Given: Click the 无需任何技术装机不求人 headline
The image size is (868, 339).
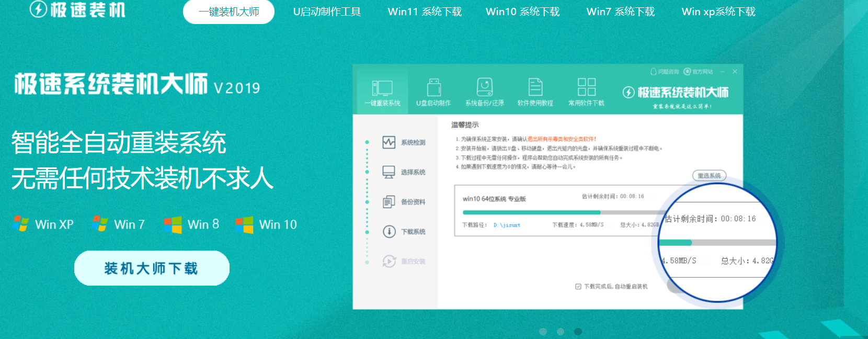Looking at the screenshot, I should point(142,178).
